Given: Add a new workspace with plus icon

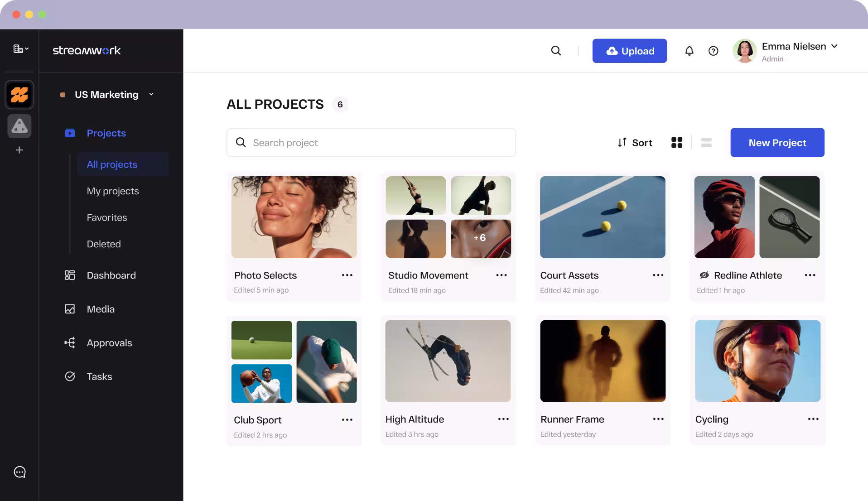Looking at the screenshot, I should coord(19,150).
